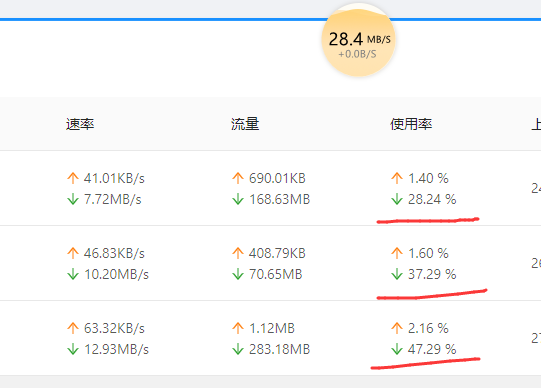Click green down arrow beside 37.29 %
Image resolution: width=541 pixels, height=388 pixels.
pyautogui.click(x=397, y=274)
